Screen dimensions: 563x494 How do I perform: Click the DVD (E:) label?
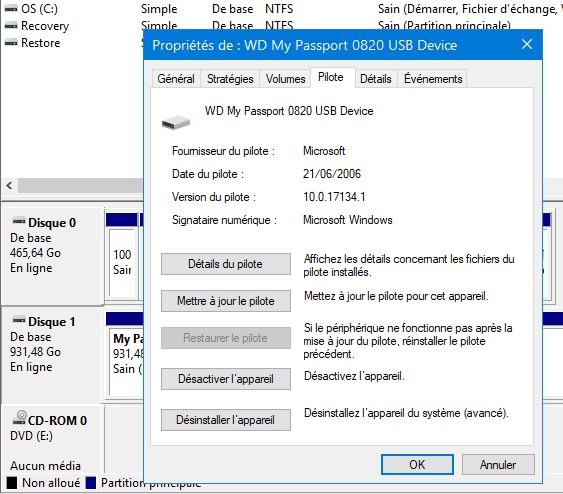[31, 436]
